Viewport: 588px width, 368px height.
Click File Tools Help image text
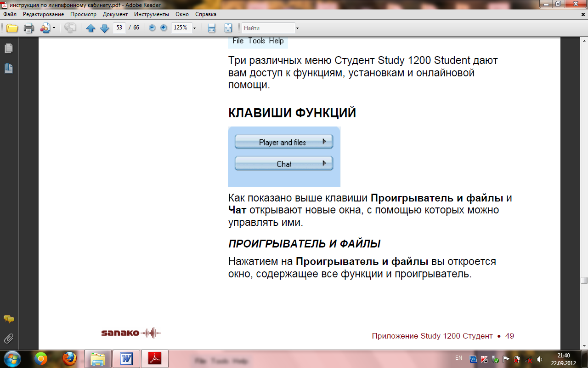coord(258,41)
